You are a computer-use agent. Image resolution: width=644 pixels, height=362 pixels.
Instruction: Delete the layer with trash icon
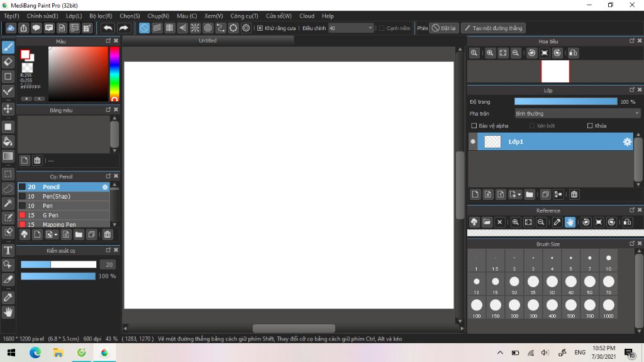pos(574,194)
